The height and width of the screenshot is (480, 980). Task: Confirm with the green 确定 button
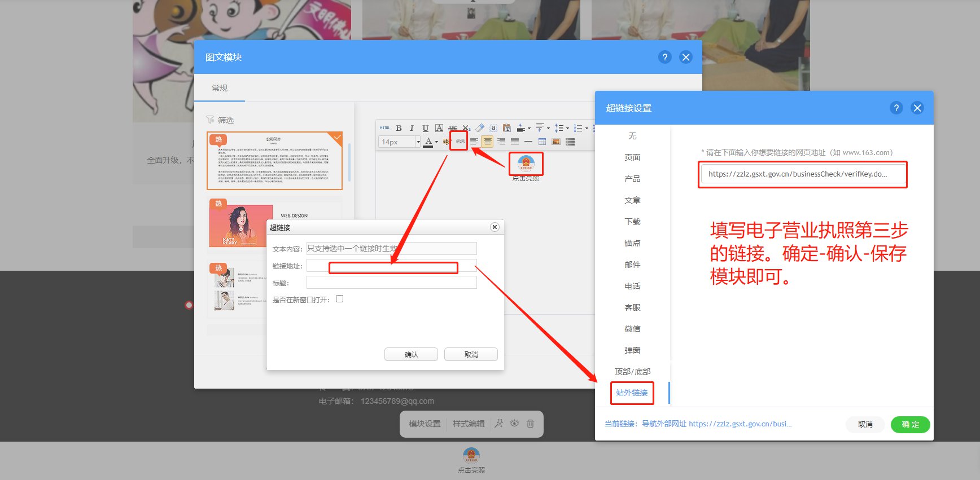point(910,424)
